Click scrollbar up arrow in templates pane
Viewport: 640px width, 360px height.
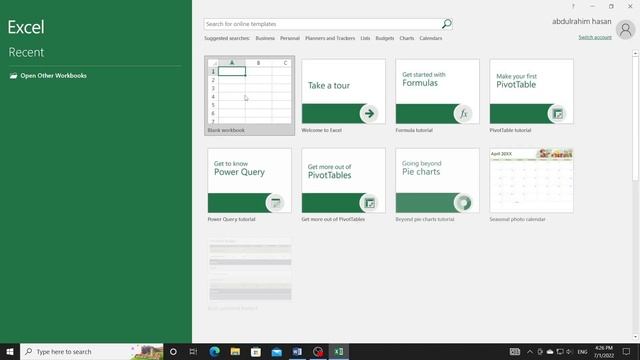(635, 53)
